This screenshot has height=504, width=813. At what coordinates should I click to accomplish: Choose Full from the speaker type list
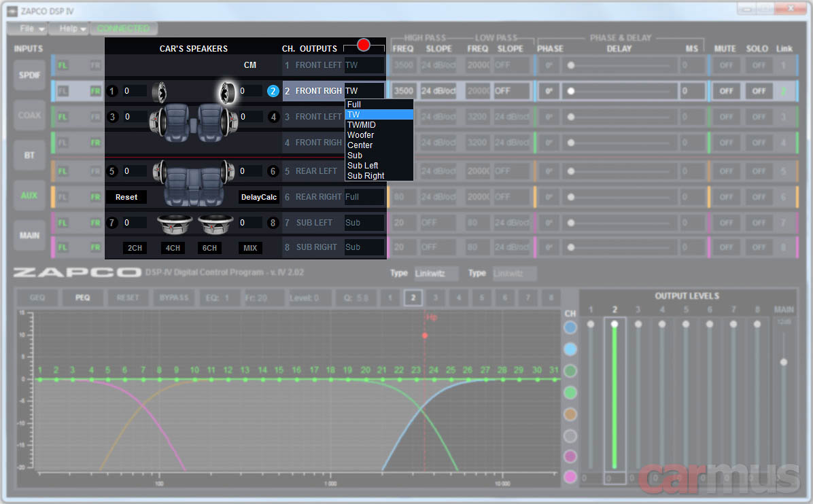click(x=379, y=105)
